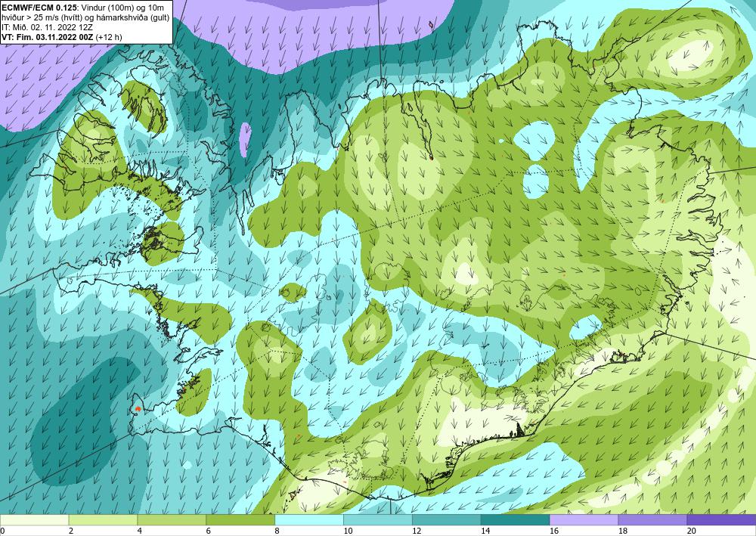Click the 10–12 m/s legend color segment
This screenshot has width=756, height=536.
377,520
